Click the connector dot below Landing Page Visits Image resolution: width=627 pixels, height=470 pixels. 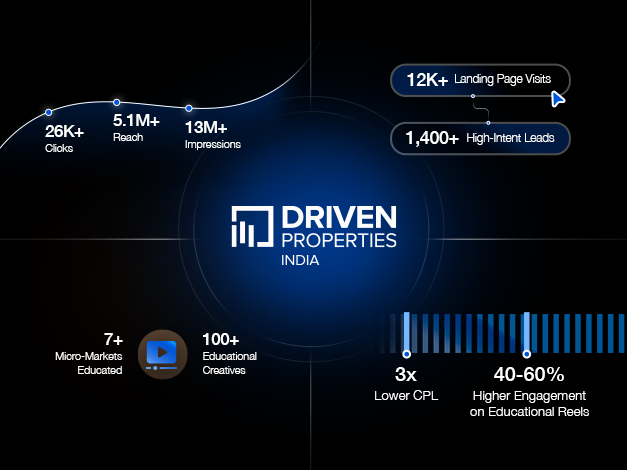coord(473,97)
